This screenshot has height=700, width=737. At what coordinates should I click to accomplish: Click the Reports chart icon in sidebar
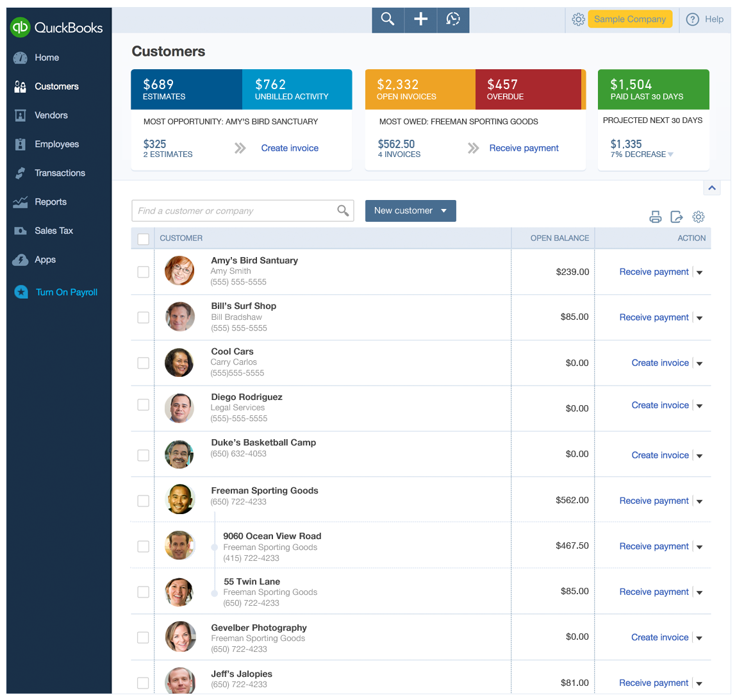pos(21,202)
